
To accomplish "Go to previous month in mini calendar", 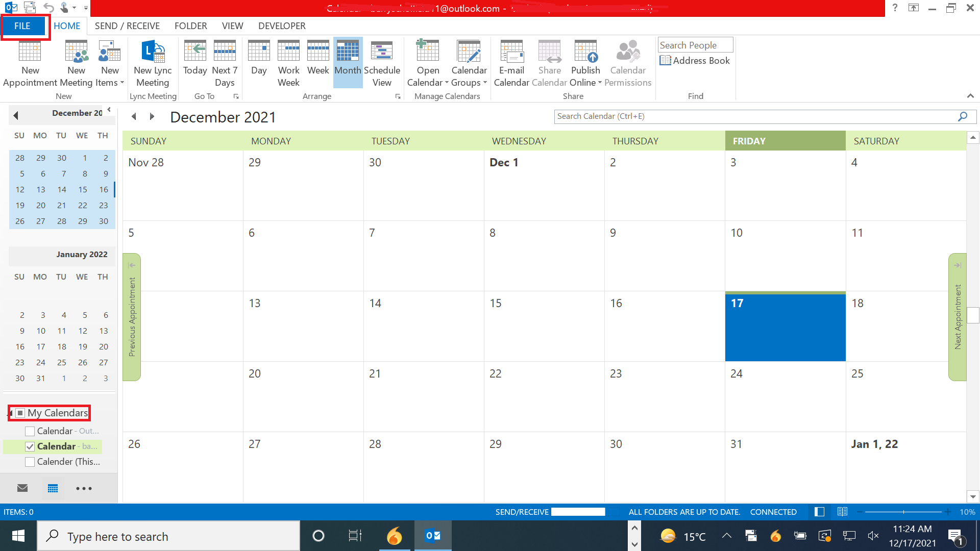I will point(16,115).
